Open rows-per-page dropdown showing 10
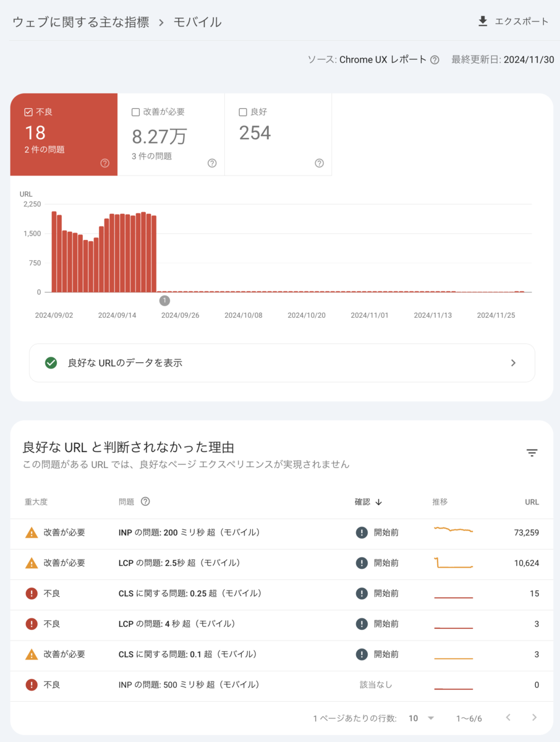The height and width of the screenshot is (742, 560). [422, 718]
